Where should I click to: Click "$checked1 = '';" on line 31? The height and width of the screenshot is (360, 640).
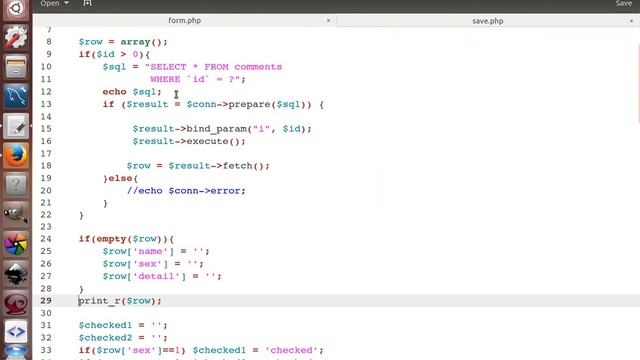[x=123, y=325]
